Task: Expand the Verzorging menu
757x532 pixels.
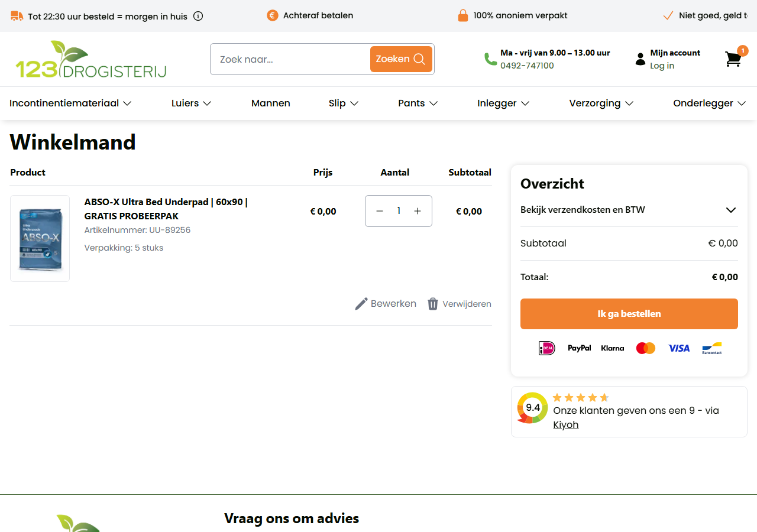Action: point(601,103)
